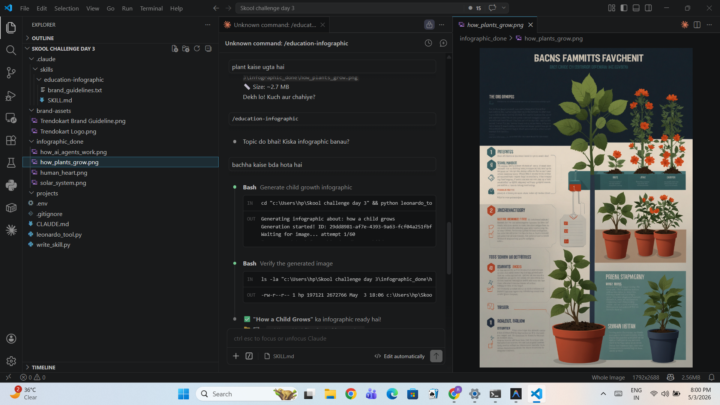Split the image editor to the right
Image resolution: width=720 pixels, height=405 pixels.
coord(697,25)
